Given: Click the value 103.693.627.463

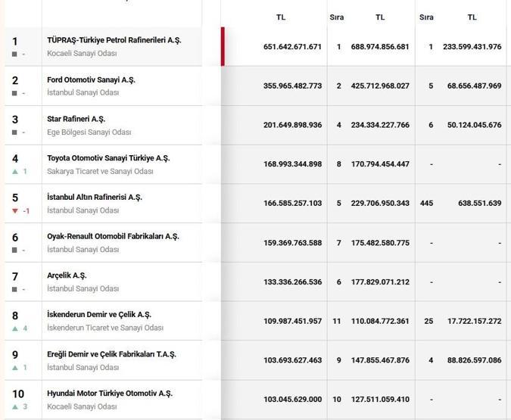Looking at the screenshot, I should pyautogui.click(x=292, y=360).
